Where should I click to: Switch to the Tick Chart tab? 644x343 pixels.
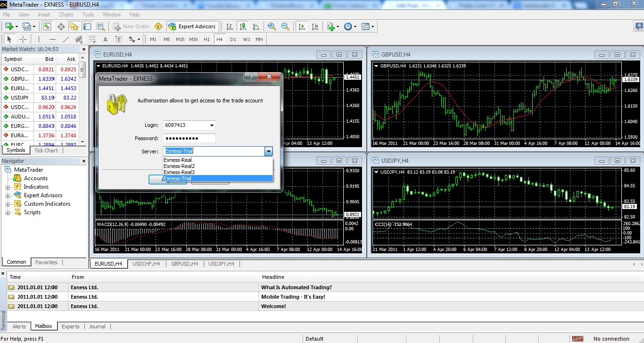point(46,151)
